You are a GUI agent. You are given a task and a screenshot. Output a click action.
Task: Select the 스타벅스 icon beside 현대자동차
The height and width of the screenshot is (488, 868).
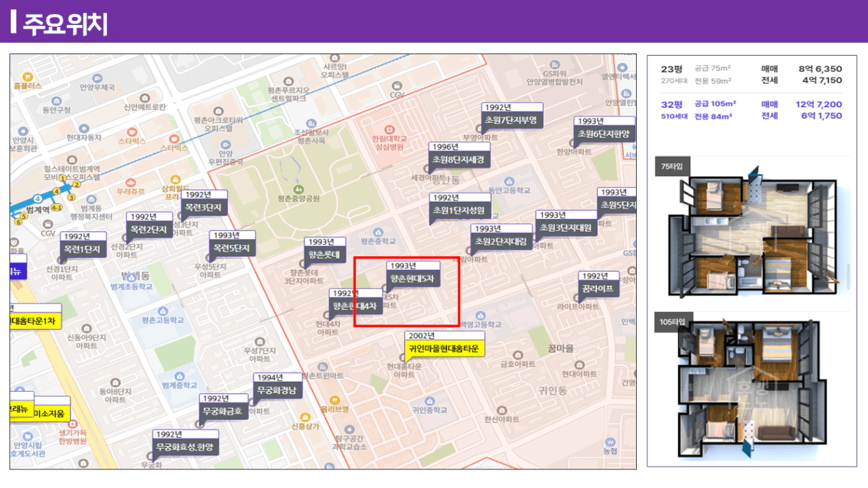[132, 131]
